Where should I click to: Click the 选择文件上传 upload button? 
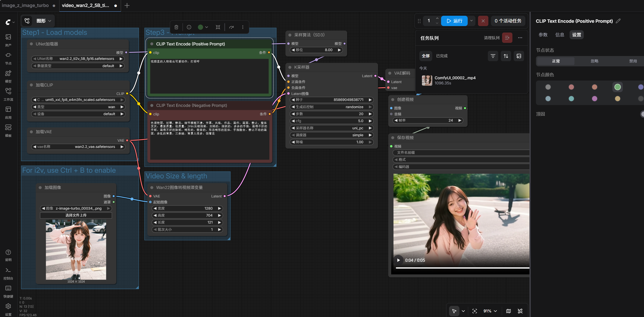pyautogui.click(x=76, y=215)
